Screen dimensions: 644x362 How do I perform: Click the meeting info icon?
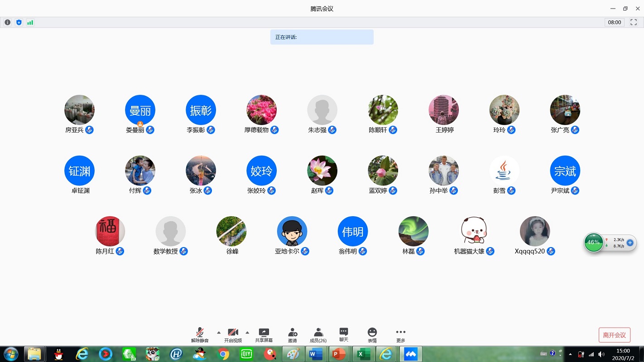pos(7,22)
